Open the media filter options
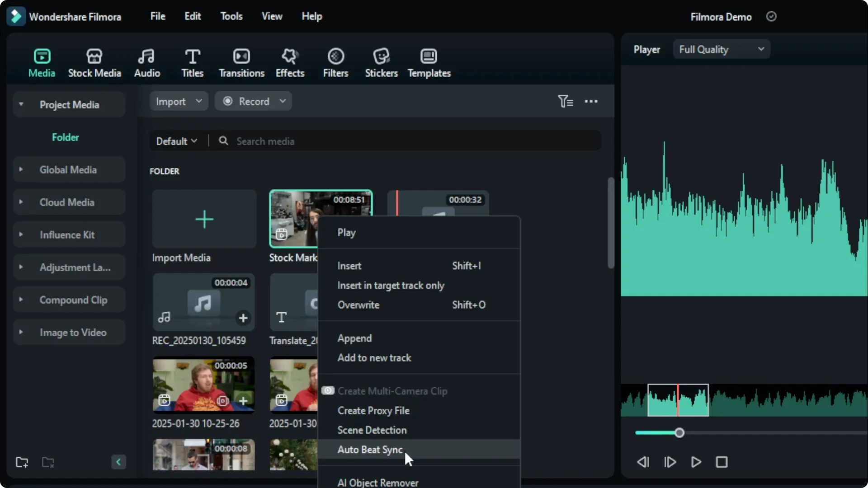Viewport: 868px width, 488px height. [x=566, y=101]
